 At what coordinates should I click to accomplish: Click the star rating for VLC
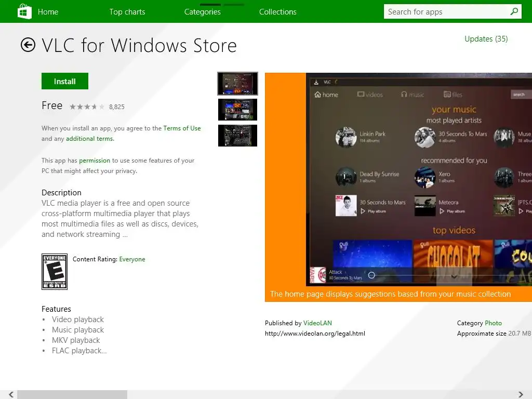point(87,107)
